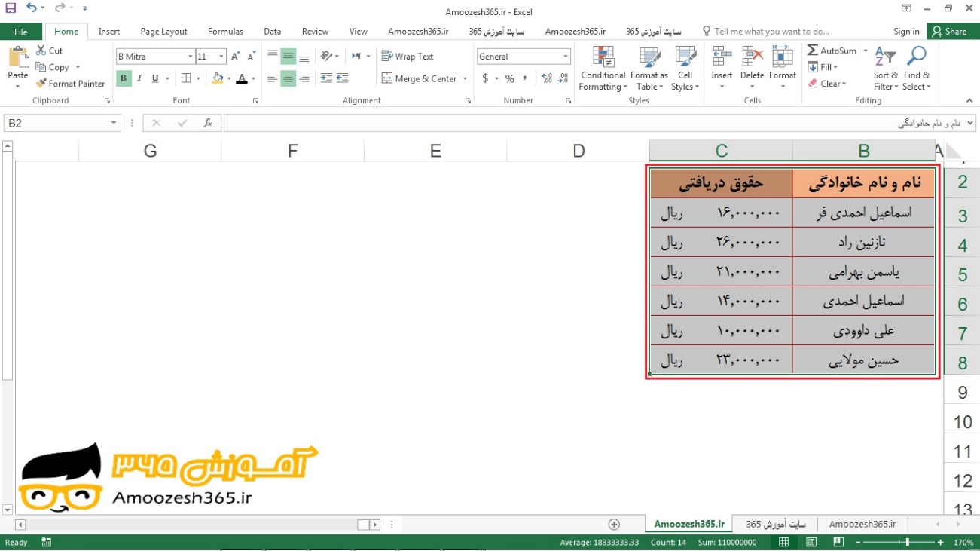
Task: Switch to Page Layout view in status bar
Action: click(x=811, y=543)
